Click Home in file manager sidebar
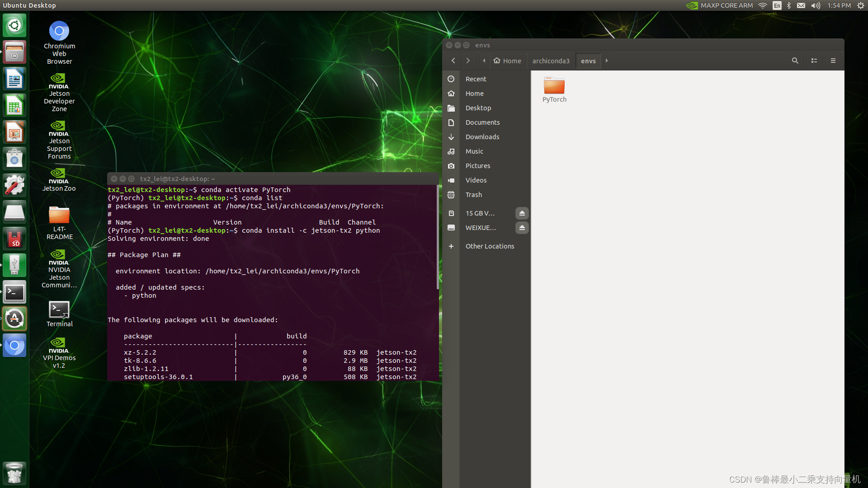Screen dimensions: 868x488 pyautogui.click(x=474, y=93)
